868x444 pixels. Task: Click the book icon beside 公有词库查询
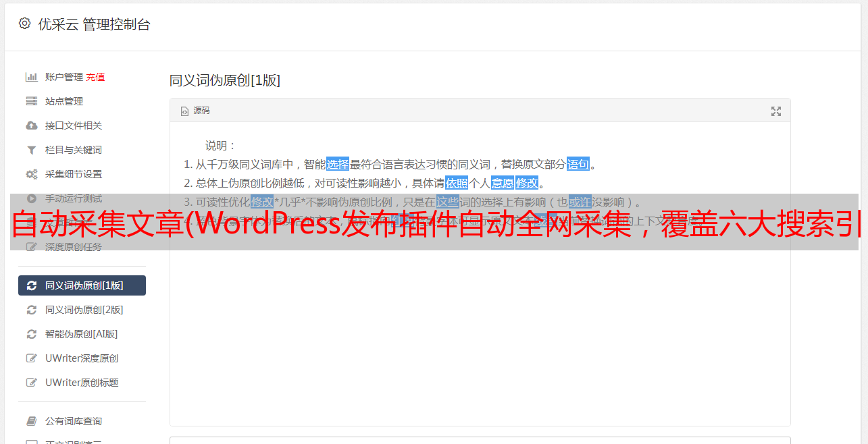[31, 421]
